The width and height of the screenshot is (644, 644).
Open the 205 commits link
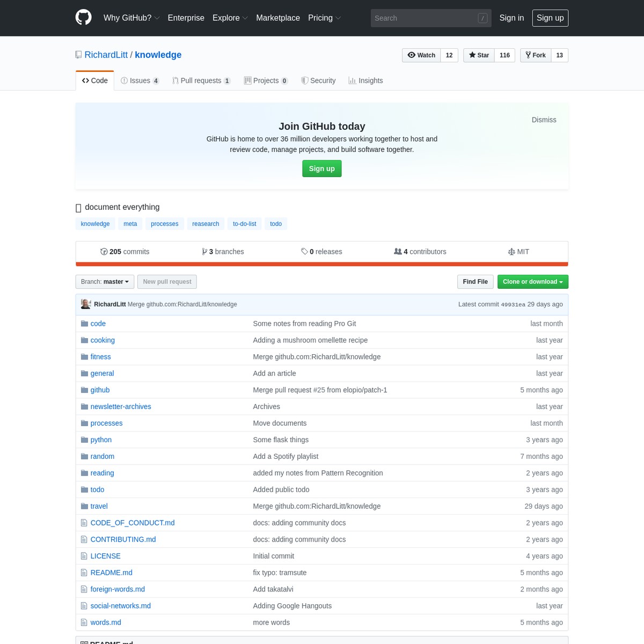coord(125,252)
